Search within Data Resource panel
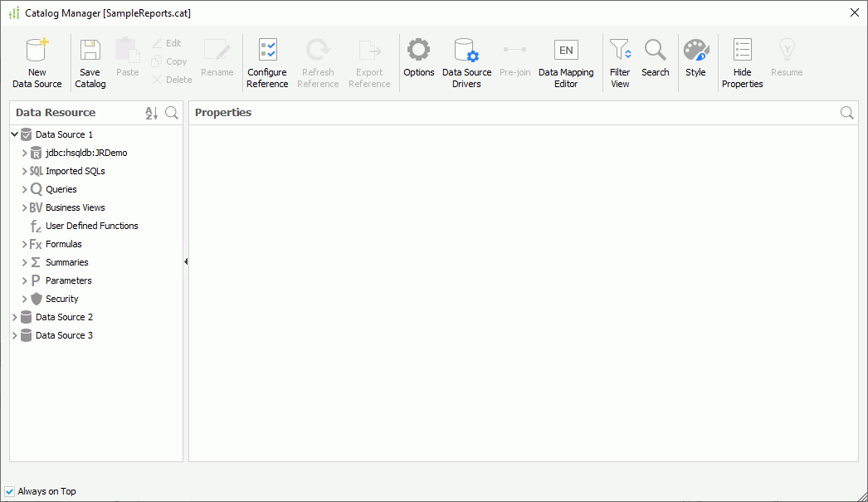 [x=172, y=113]
